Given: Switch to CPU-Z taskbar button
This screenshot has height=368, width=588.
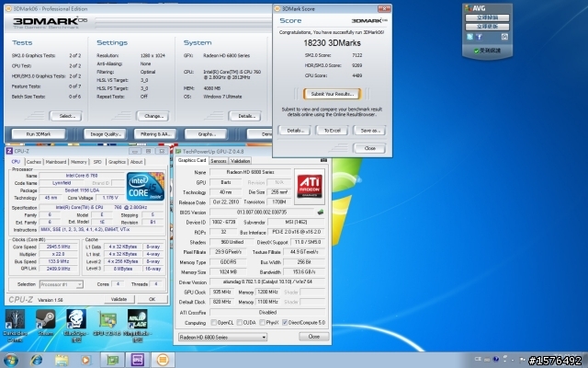Looking at the screenshot, I should pyautogui.click(x=137, y=360).
